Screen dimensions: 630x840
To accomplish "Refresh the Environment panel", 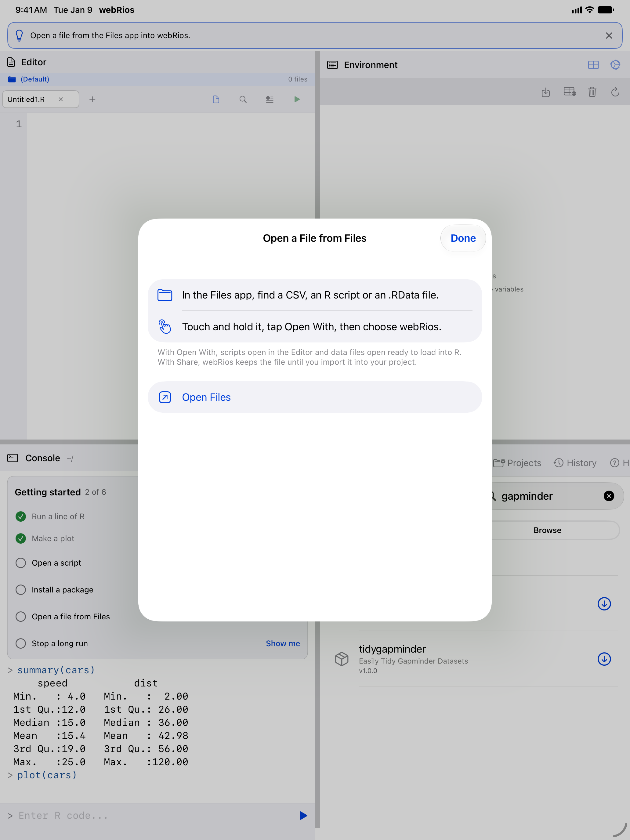I will pos(615,92).
